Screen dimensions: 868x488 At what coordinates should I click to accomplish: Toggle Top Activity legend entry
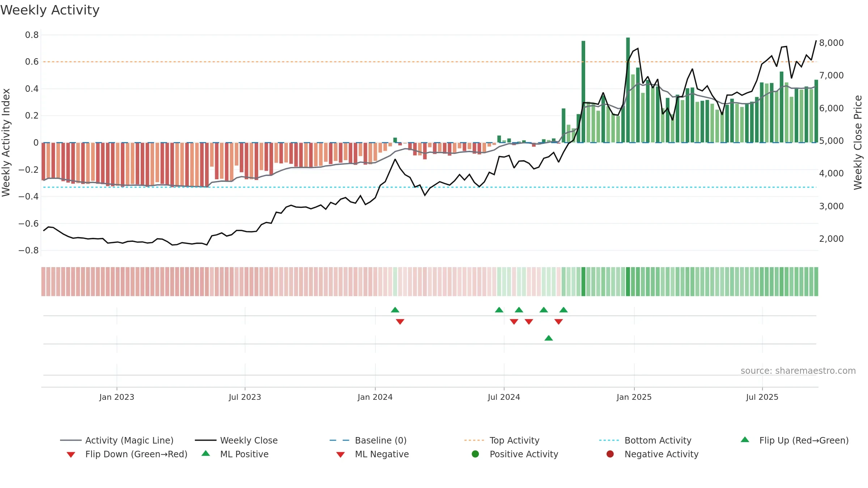click(502, 440)
